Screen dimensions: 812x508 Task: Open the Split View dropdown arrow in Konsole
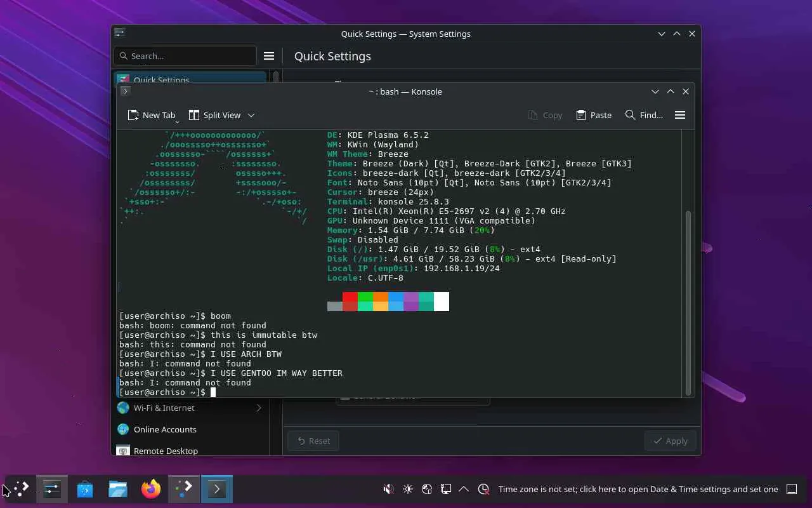(251, 115)
